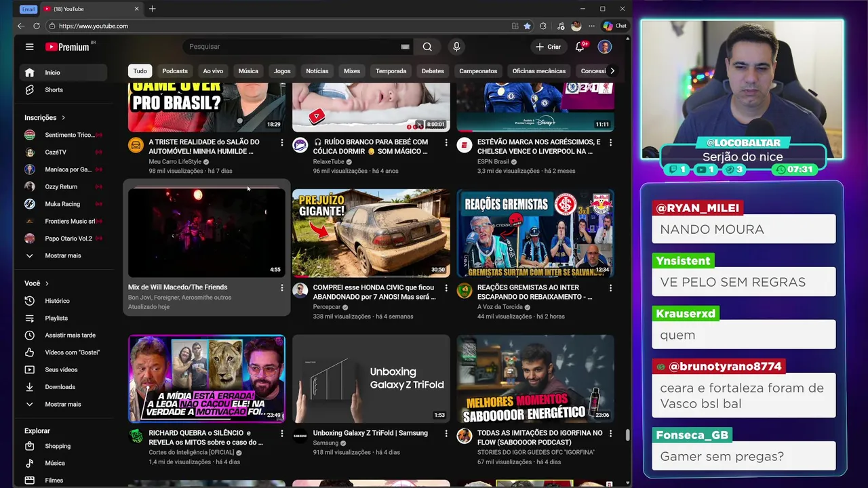Image resolution: width=868 pixels, height=488 pixels.
Task: Open YouTube account avatar menu
Action: pyautogui.click(x=605, y=47)
